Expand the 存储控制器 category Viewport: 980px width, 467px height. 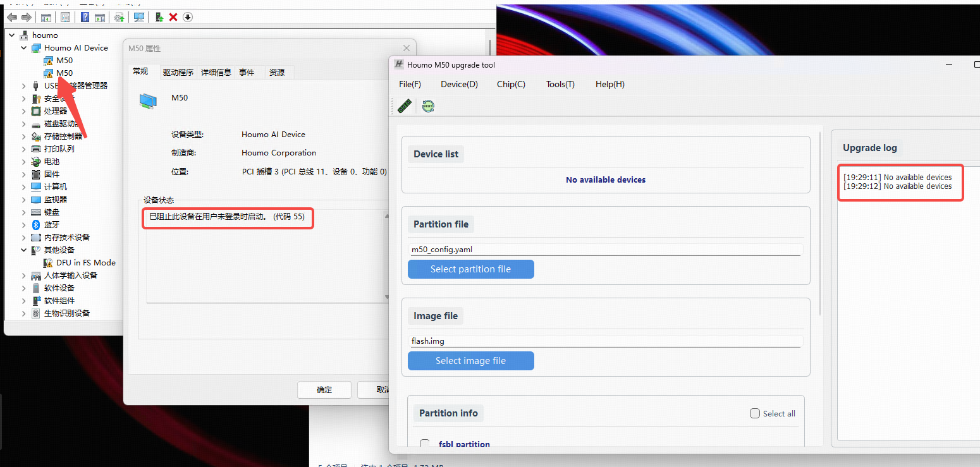(x=24, y=136)
